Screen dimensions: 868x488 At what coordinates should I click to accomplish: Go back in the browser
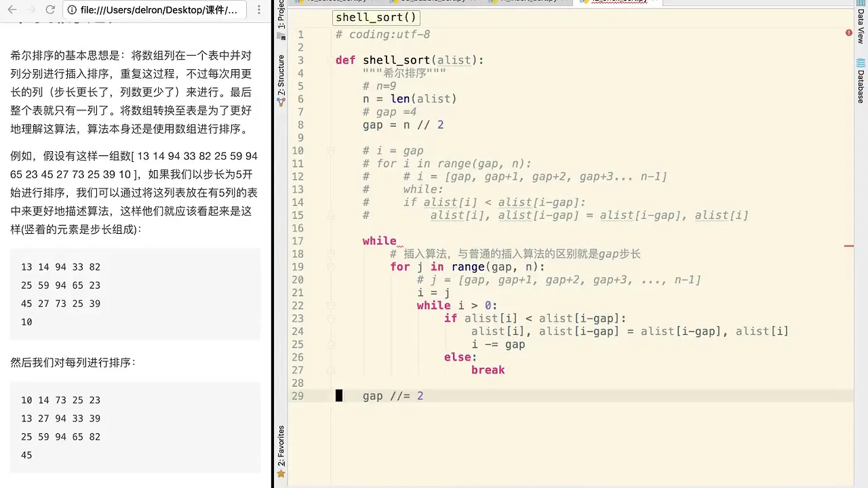click(12, 10)
